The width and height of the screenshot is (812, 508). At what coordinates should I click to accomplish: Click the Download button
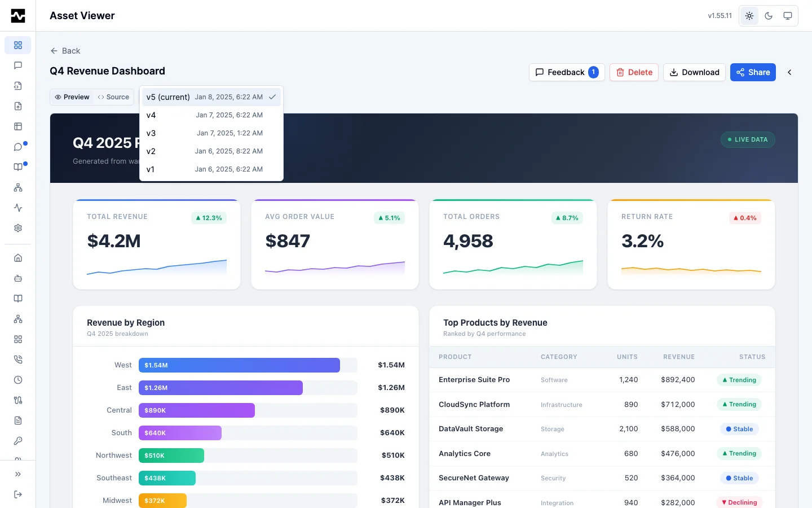tap(694, 72)
